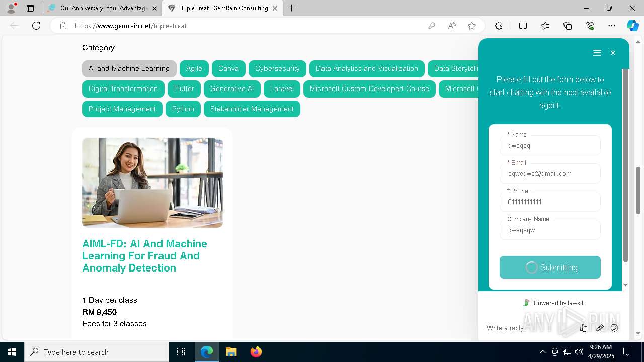The image size is (644, 362).
Task: Click the chat widget scrollbar thumb
Action: 625,166
